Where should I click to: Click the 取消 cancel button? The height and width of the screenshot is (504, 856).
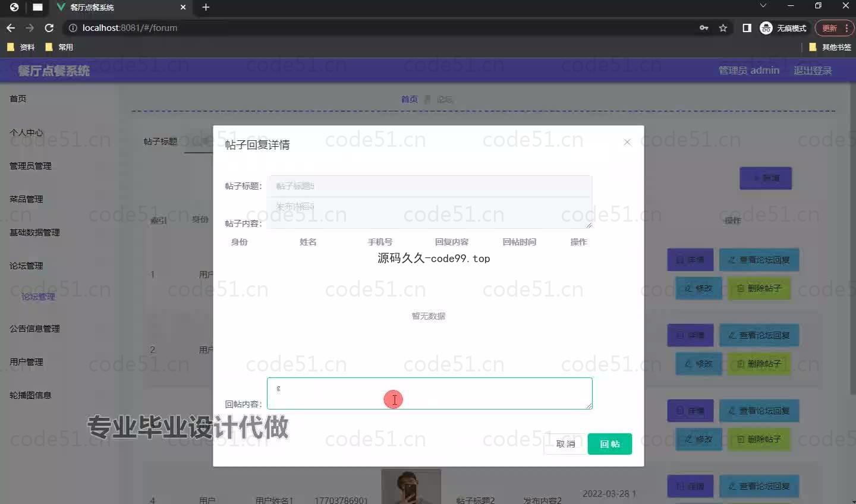tap(565, 444)
